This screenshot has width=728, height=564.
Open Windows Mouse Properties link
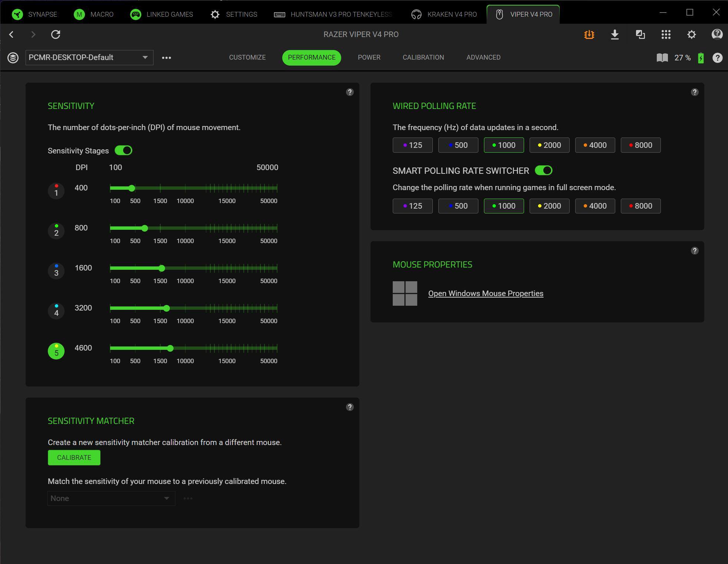pos(486,293)
